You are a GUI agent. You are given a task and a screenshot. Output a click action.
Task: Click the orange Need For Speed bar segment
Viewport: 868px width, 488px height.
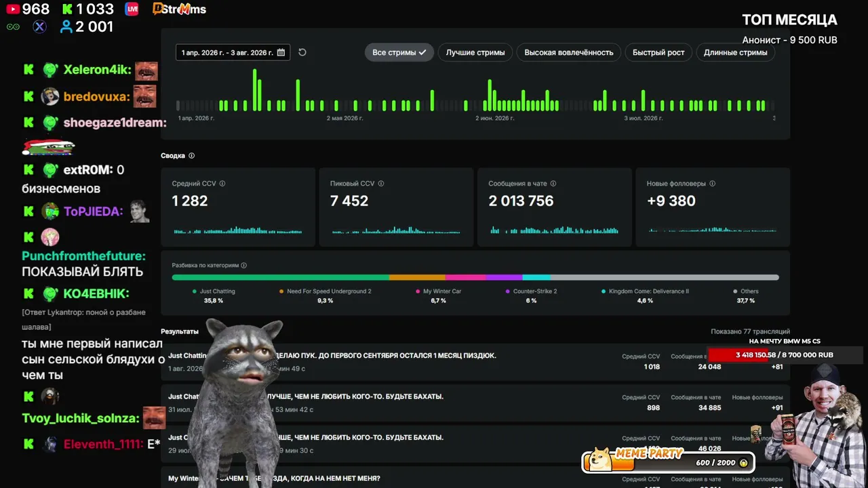(x=417, y=277)
